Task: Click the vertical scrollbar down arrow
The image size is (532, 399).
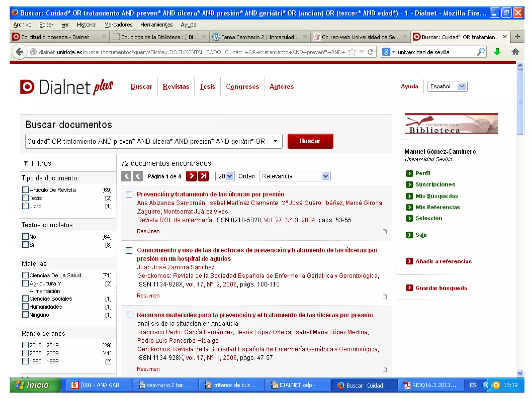Action: pos(520,373)
